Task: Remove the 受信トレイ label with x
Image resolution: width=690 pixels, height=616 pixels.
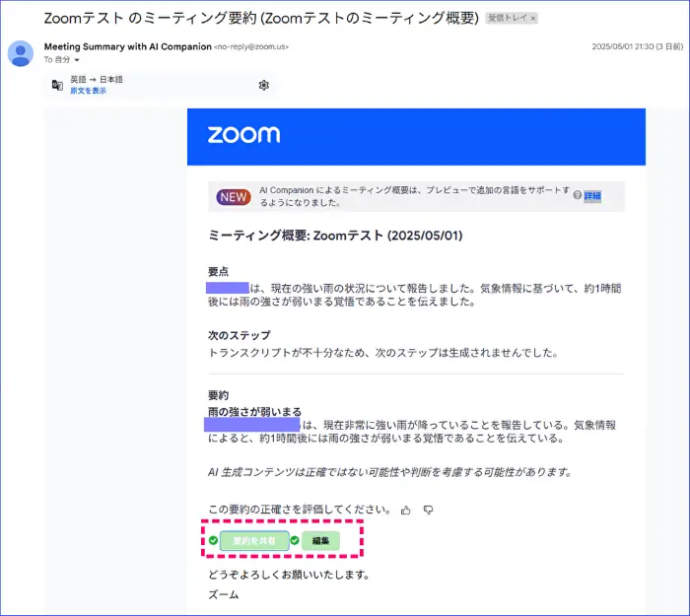Action: [x=533, y=19]
